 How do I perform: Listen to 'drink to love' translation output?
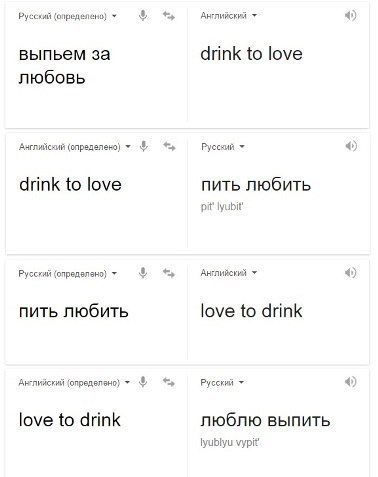350,15
